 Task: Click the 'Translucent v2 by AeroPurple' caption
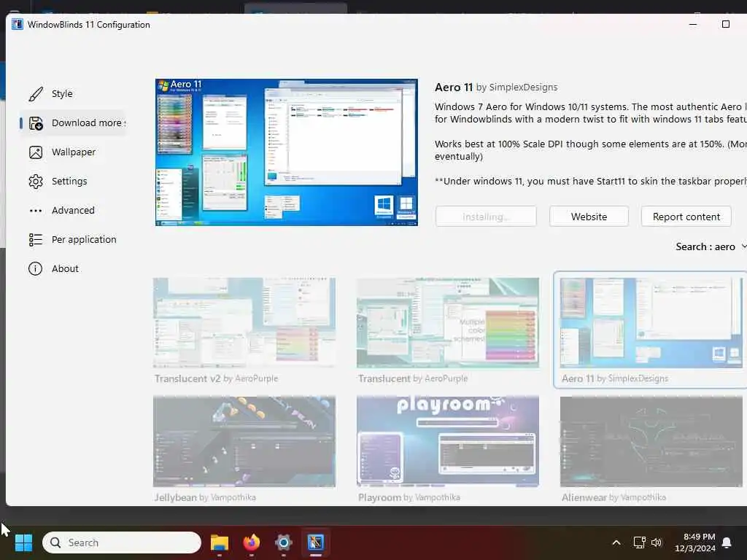tap(216, 378)
